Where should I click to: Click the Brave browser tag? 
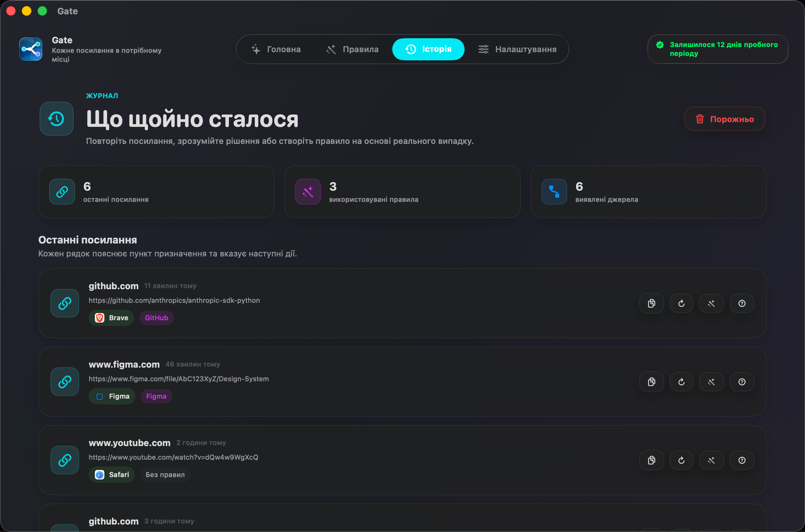click(x=112, y=318)
